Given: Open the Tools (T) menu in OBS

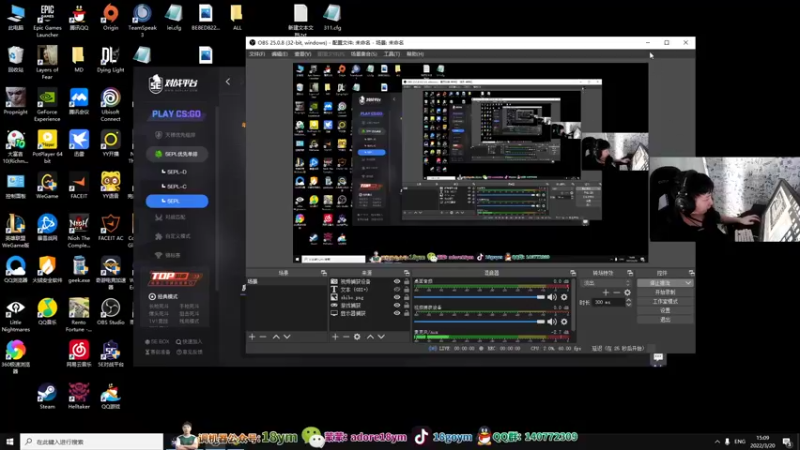Looking at the screenshot, I should click(x=392, y=54).
